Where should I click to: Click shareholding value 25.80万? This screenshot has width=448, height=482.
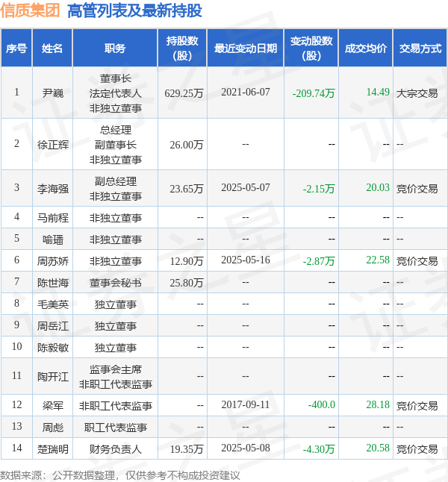tap(187, 283)
